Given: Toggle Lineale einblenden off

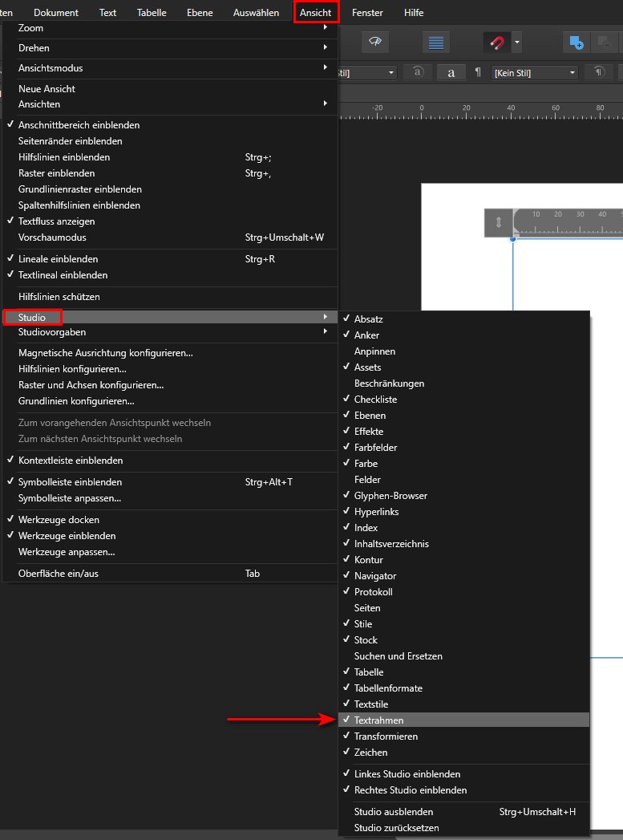Looking at the screenshot, I should (170, 259).
